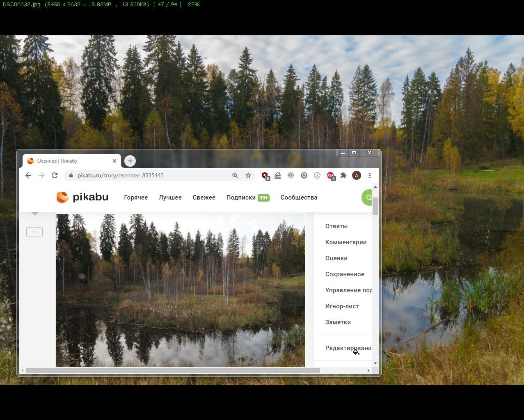Click the DSC06632.jpg filename in the viewer

point(22,4)
